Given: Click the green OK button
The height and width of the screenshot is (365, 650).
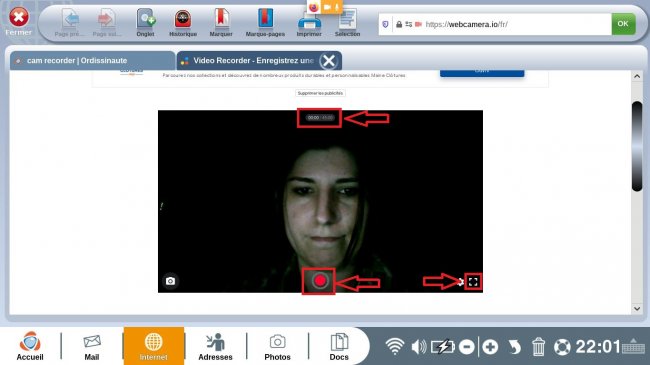Looking at the screenshot, I should 623,24.
